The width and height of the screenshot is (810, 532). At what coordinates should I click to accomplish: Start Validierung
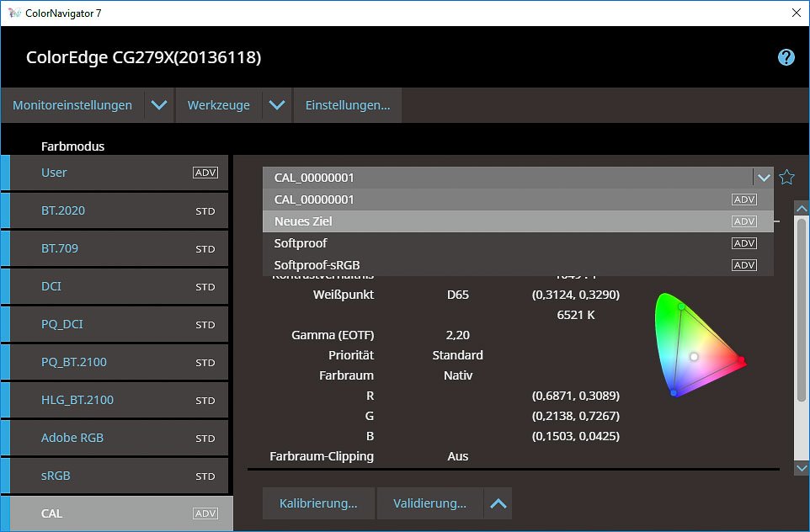click(429, 503)
